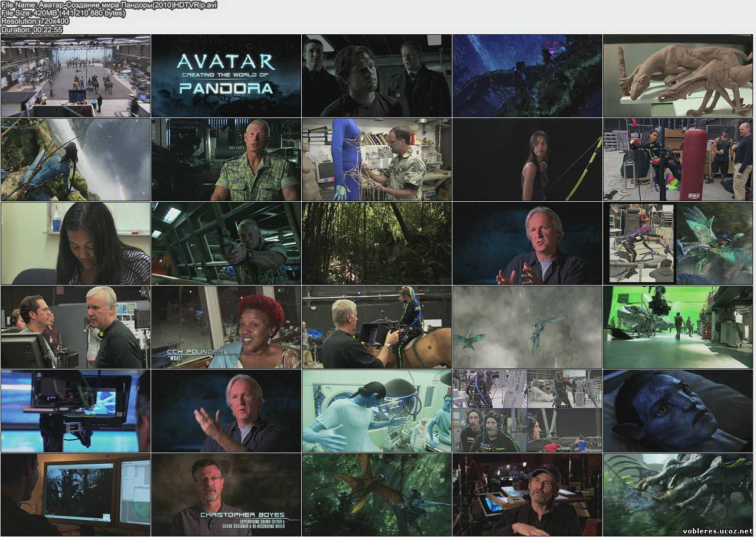The width and height of the screenshot is (756, 537).
Task: Select the 'File Size: 420MB' text line
Action: (x=63, y=13)
